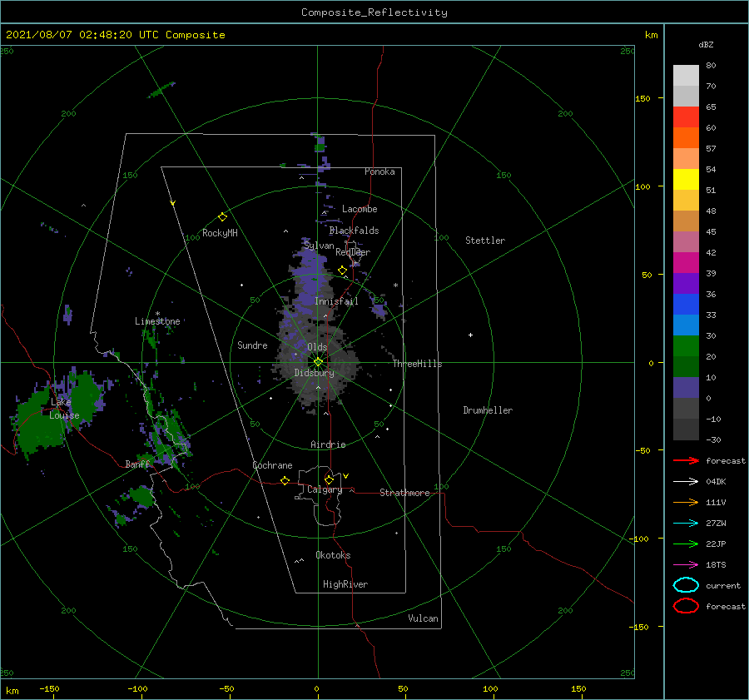Click the 2021/08/07 02:48:20 UTC Composite timestamp
Viewport: 749px width, 700px height.
pyautogui.click(x=115, y=35)
